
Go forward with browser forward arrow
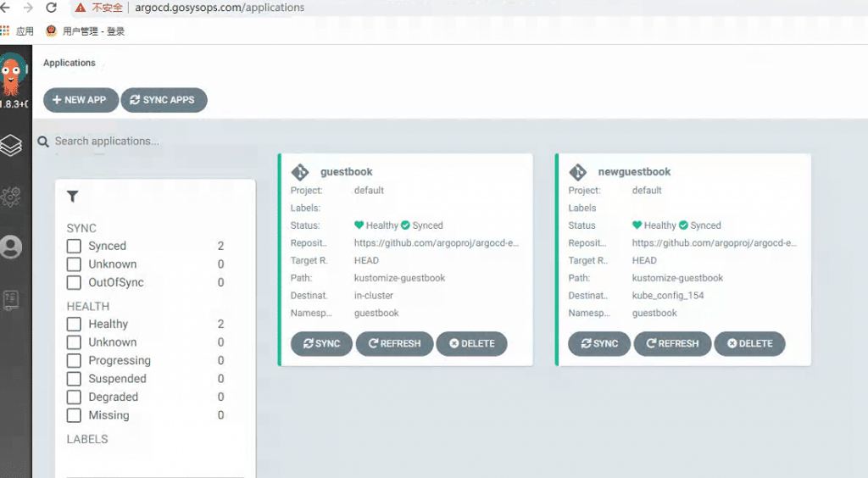point(28,8)
